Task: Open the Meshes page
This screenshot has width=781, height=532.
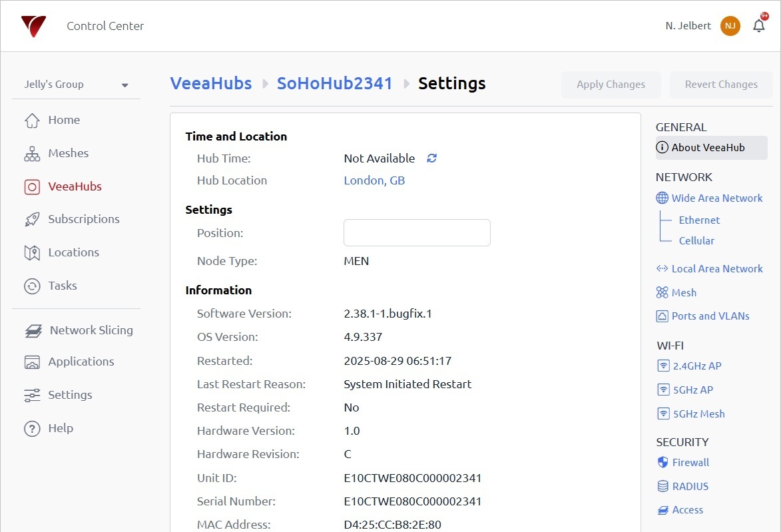Action: [x=68, y=153]
